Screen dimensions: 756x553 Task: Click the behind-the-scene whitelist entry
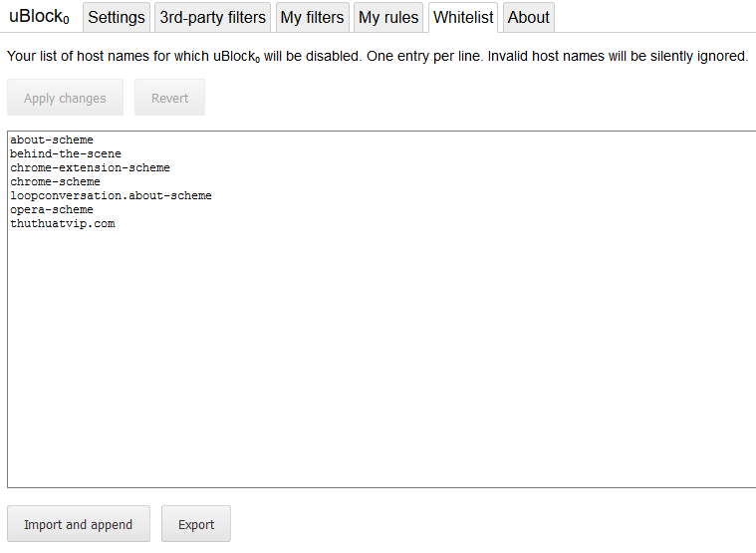(66, 154)
